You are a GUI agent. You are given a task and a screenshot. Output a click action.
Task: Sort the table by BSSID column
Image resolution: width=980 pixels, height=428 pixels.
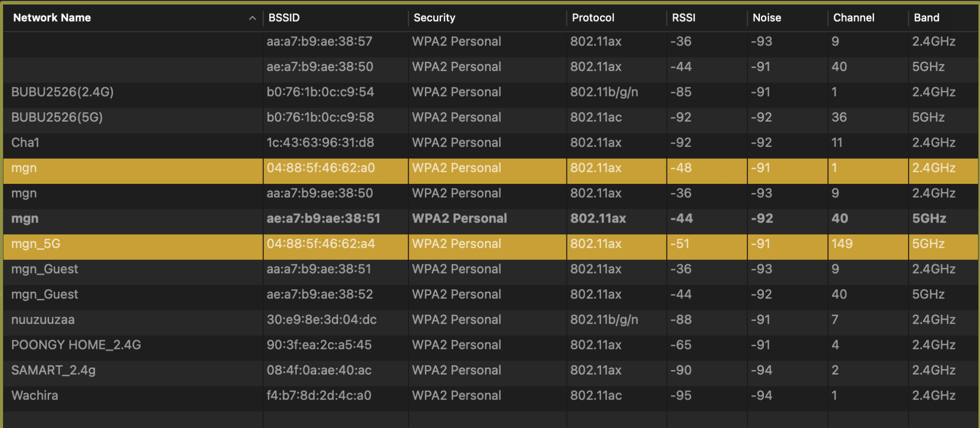(x=284, y=18)
